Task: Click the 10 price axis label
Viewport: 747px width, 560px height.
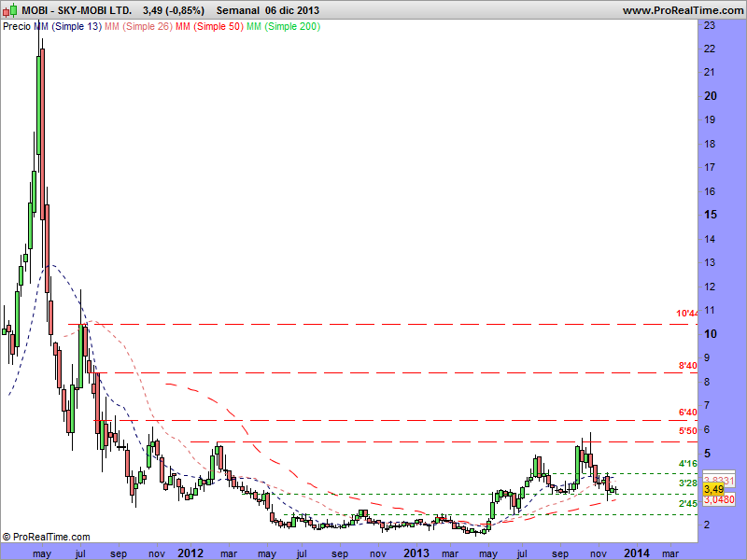Action: pos(711,334)
